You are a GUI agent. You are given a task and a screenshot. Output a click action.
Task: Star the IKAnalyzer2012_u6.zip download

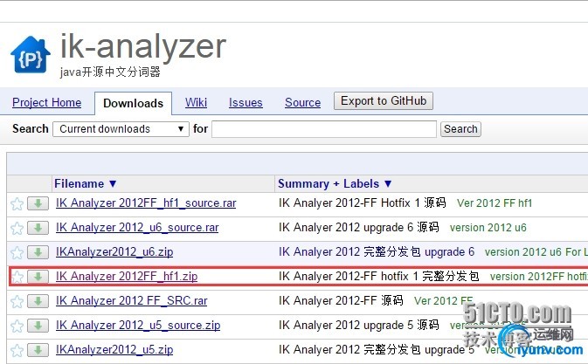click(x=17, y=253)
